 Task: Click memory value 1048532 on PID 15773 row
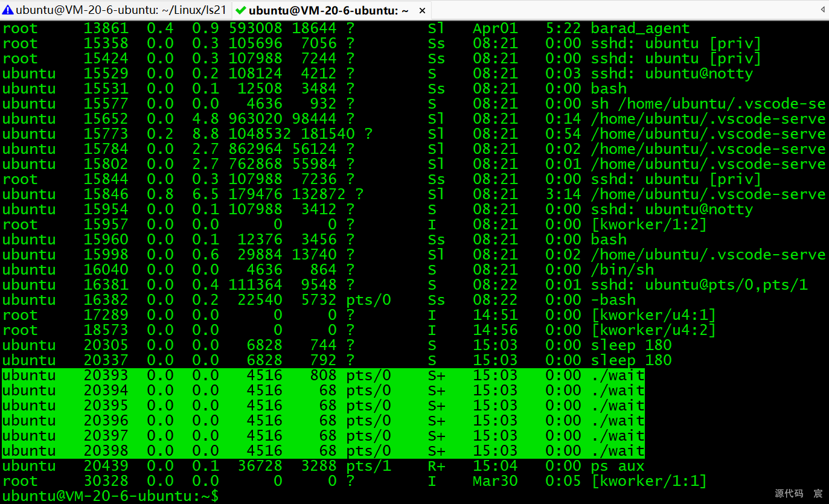coord(260,134)
